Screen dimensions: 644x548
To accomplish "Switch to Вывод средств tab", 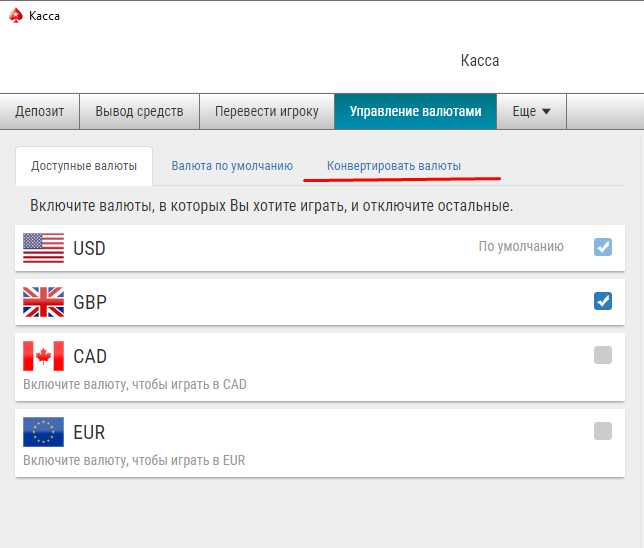I will (x=140, y=112).
